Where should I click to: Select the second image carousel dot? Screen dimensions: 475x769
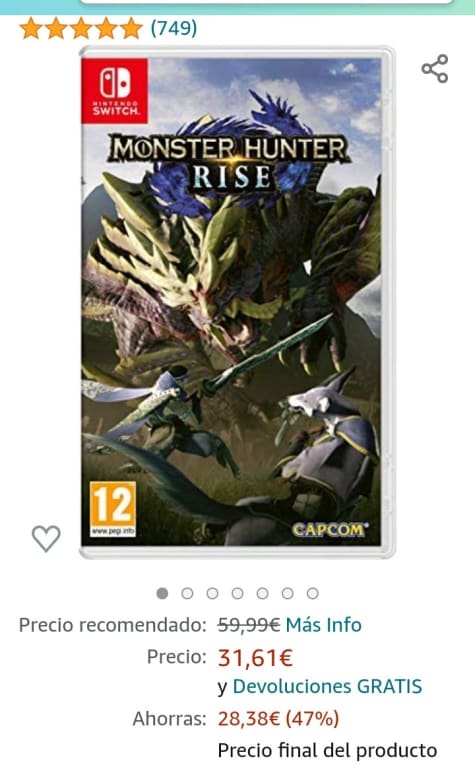pyautogui.click(x=187, y=593)
